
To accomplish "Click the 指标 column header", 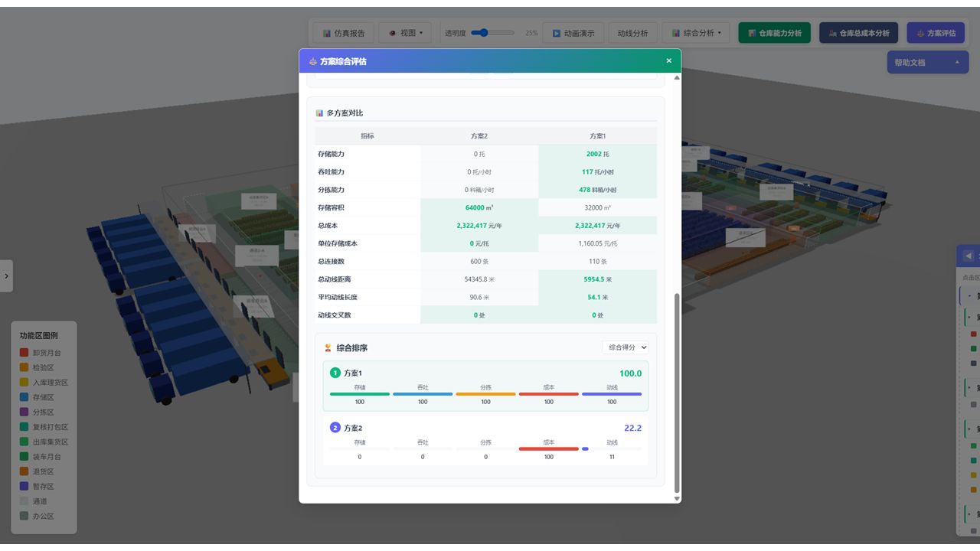I will coord(367,136).
